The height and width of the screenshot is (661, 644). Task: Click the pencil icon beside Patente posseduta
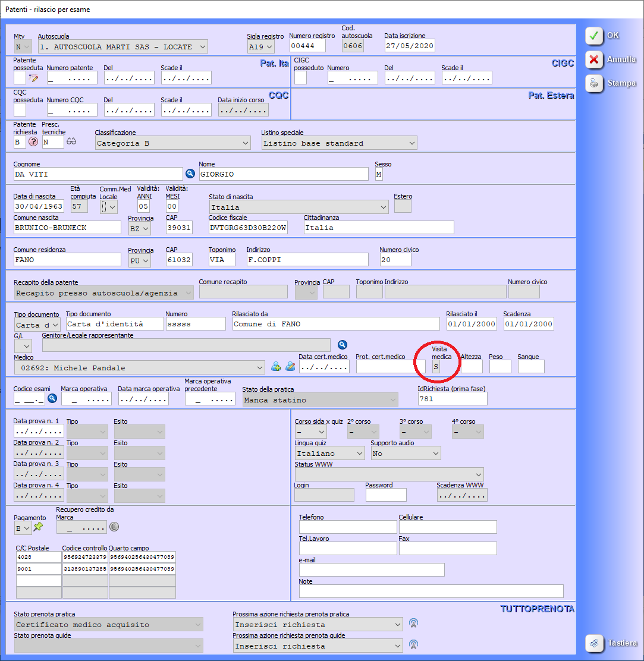(33, 78)
